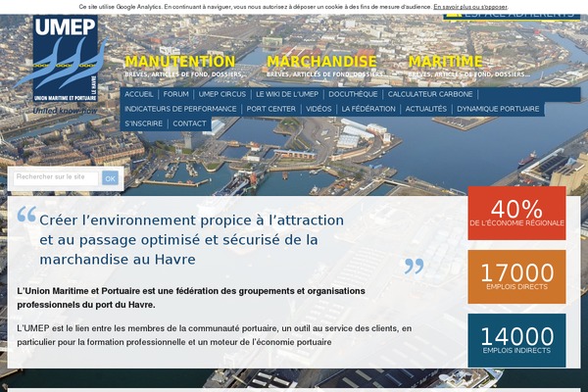Open the Port Center menu item
Viewport: 588px width, 392px height.
(271, 109)
